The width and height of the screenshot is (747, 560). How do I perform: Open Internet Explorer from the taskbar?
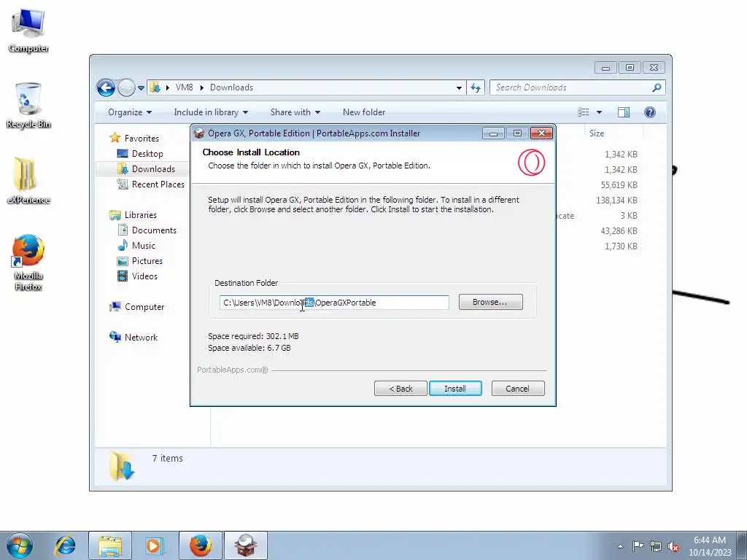[x=65, y=545]
